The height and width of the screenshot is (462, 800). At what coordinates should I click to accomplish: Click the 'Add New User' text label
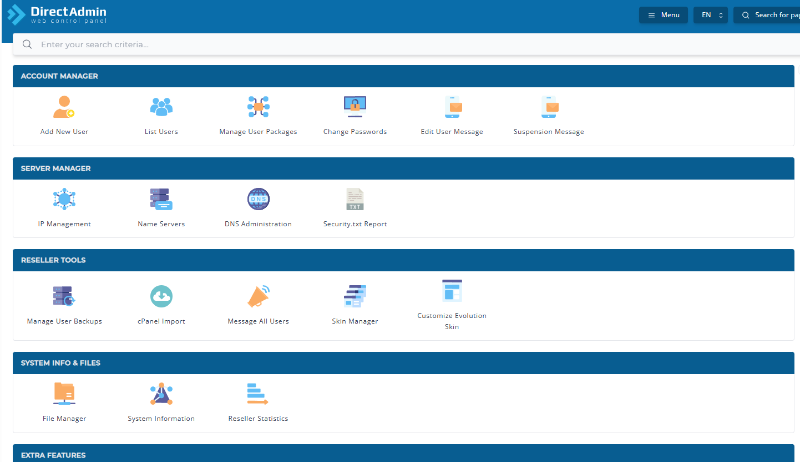coord(64,132)
